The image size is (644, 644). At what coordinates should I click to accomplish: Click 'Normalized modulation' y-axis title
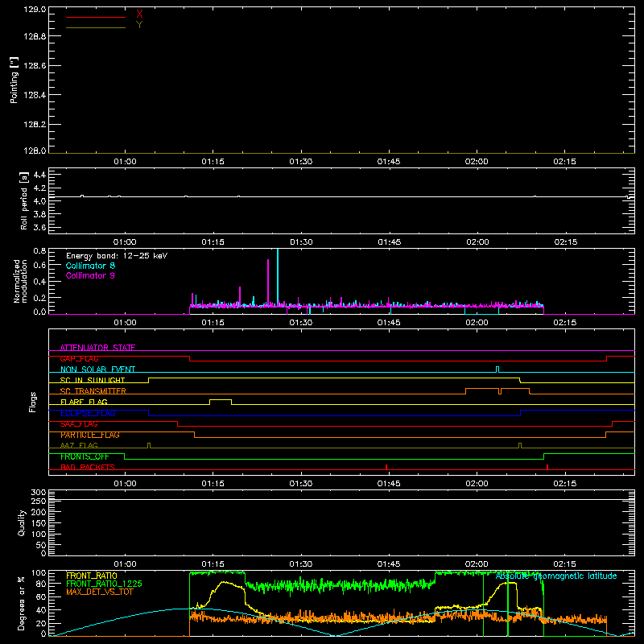[x=20, y=281]
